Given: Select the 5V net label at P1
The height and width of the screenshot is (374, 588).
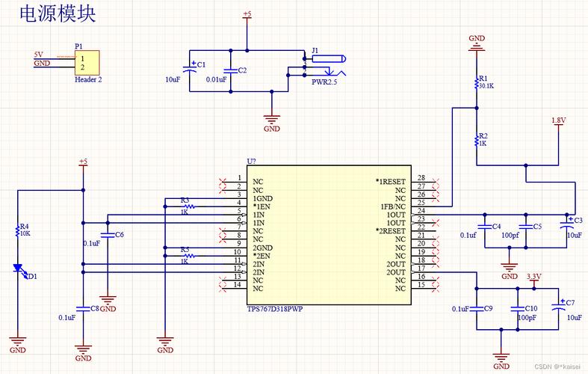Looking at the screenshot, I should pyautogui.click(x=38, y=55).
